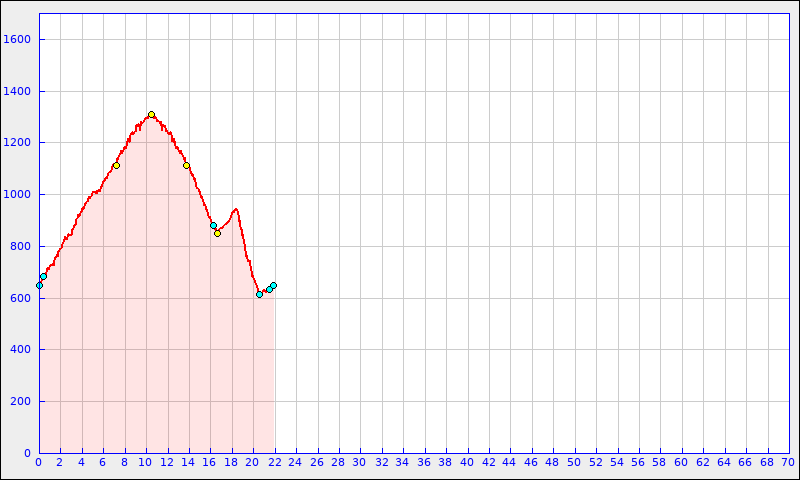Click the yellow marker at the elevation peak

coord(151,115)
